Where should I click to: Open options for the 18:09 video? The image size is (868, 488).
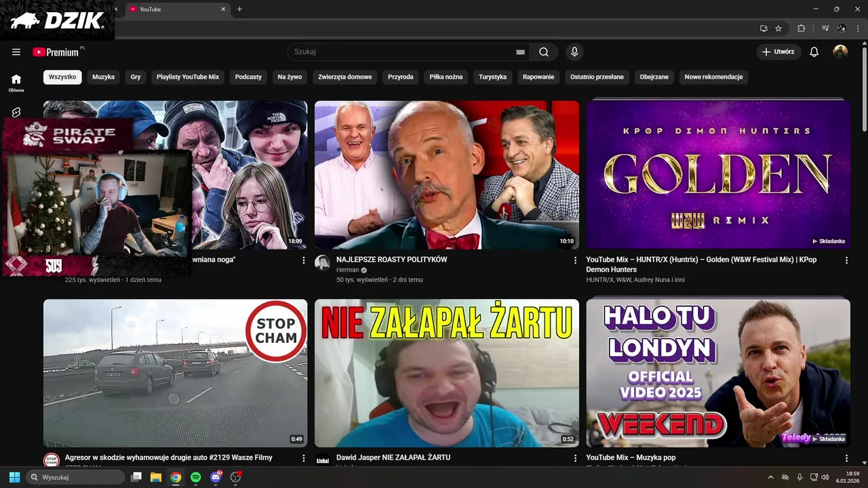coord(303,260)
